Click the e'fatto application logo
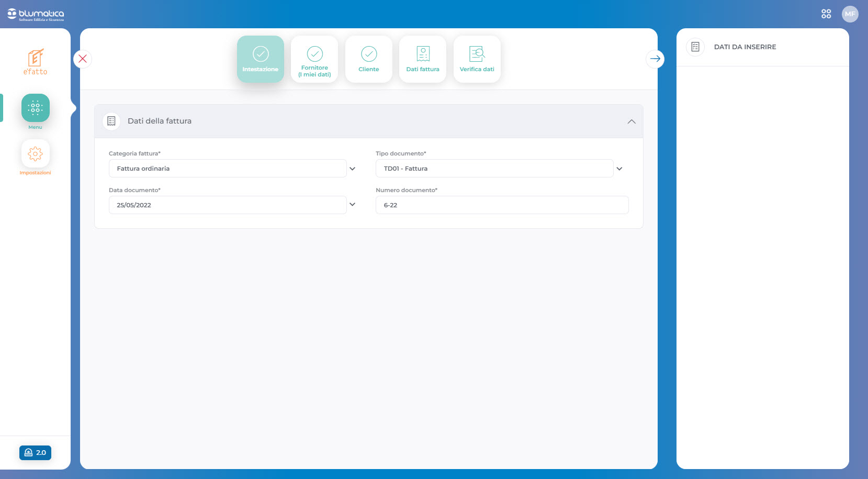Viewport: 868px width, 479px height. pyautogui.click(x=35, y=62)
